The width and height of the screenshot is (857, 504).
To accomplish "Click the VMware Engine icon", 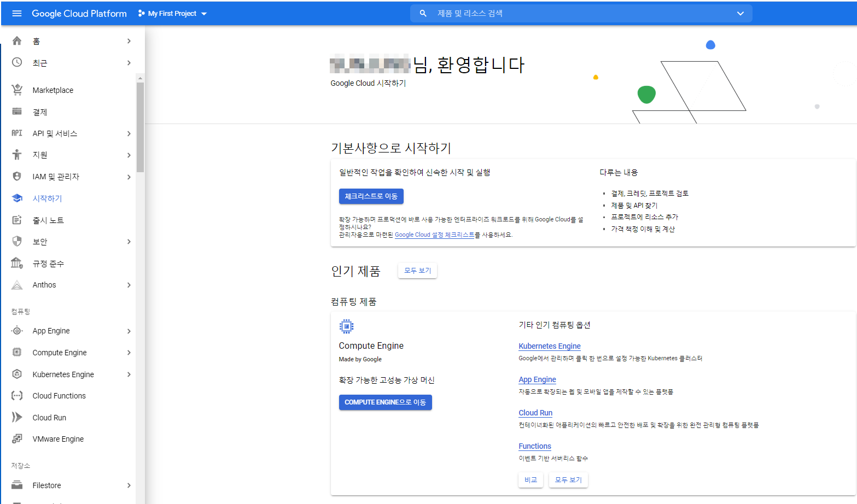I will [x=17, y=438].
